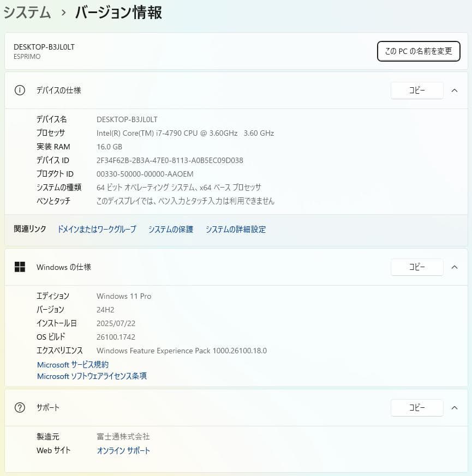Click the コピー button for デバイスの仕様
Image resolution: width=472 pixels, height=476 pixels.
pos(416,91)
